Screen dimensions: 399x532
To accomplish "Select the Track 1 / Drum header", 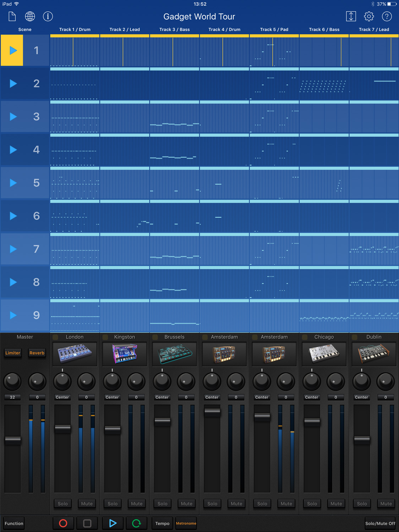I will pyautogui.click(x=75, y=29).
